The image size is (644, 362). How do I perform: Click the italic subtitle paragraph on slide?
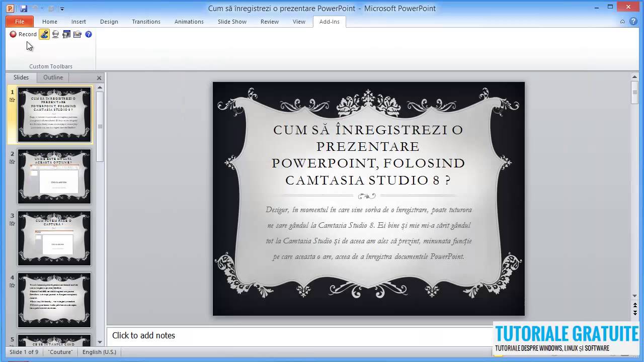click(x=369, y=233)
